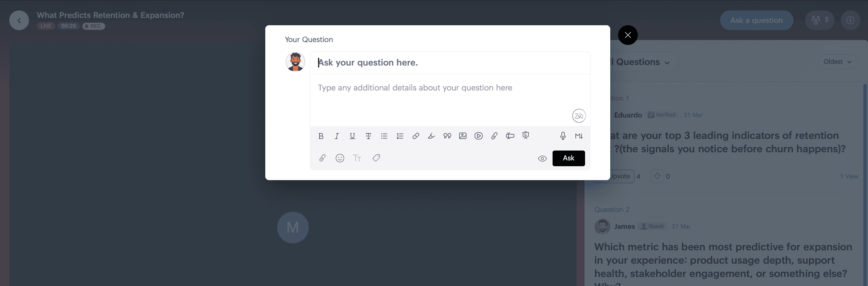
Task: Insert a blockquote with the quote icon
Action: click(x=447, y=136)
